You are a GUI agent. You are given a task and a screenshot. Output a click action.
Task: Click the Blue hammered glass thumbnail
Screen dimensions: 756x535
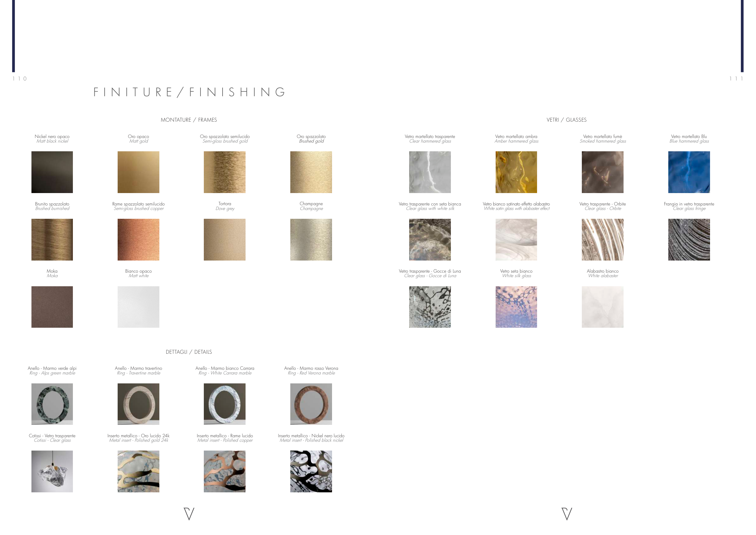click(689, 172)
